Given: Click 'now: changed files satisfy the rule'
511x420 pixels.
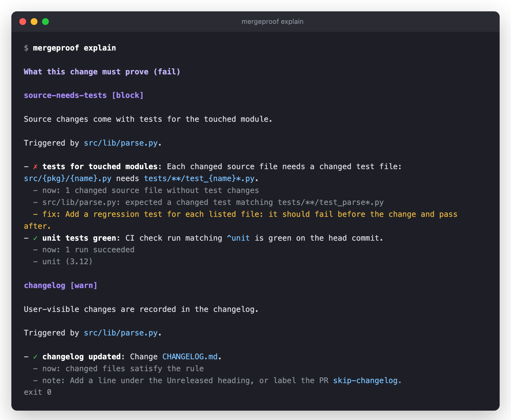Looking at the screenshot, I should tap(123, 369).
